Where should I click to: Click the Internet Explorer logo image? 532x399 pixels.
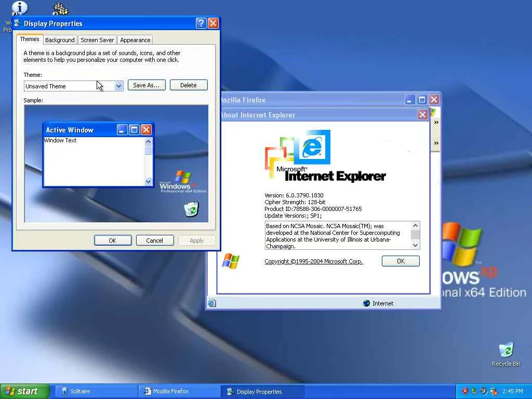tap(325, 155)
